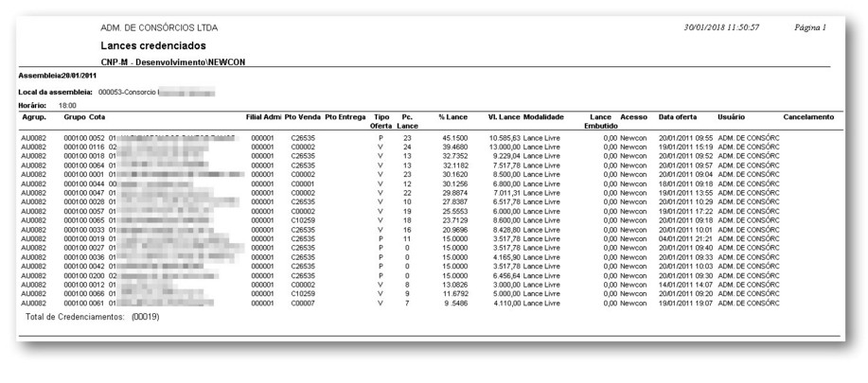Viewport: 868px width, 383px height.
Task: Click the 'Vl. Lance' column header
Action: (504, 117)
